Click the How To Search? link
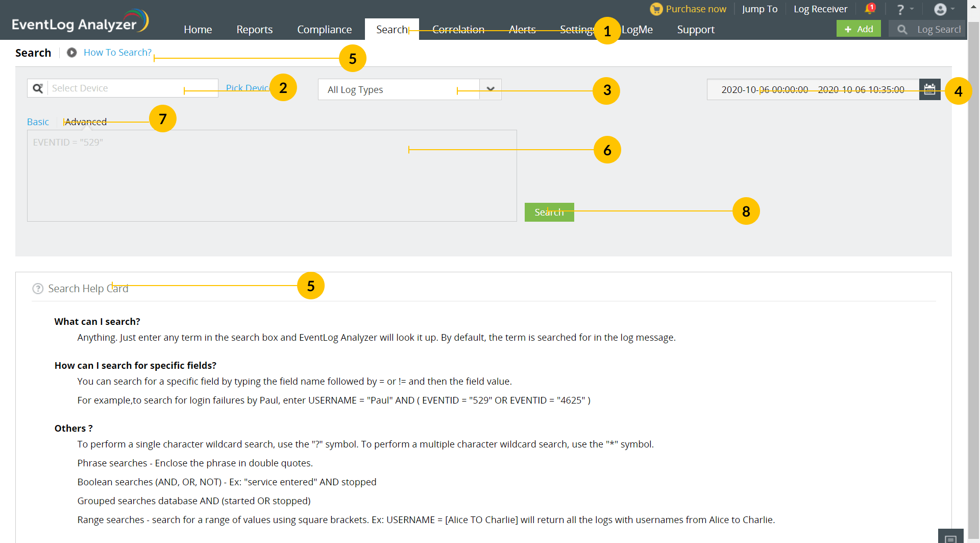980x543 pixels. (117, 53)
